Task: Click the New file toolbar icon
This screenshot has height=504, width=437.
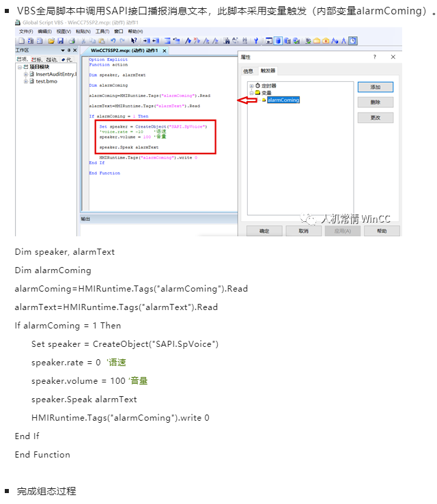Action: pos(20,41)
